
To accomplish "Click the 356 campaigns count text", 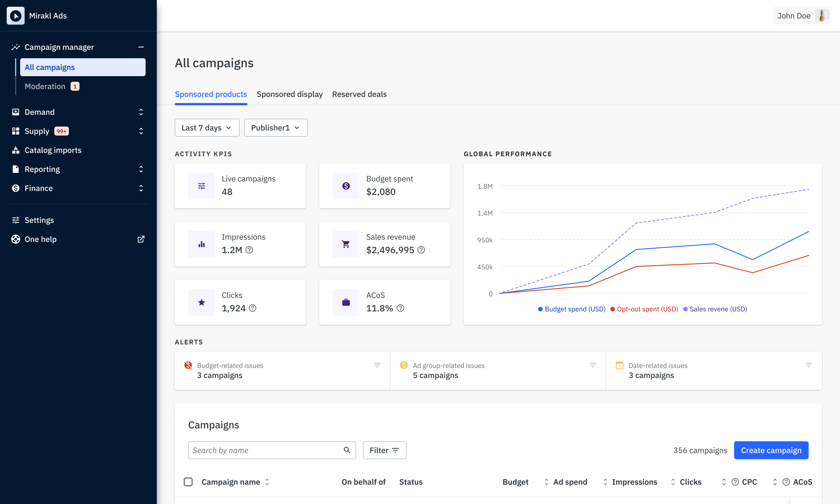I will pyautogui.click(x=700, y=450).
